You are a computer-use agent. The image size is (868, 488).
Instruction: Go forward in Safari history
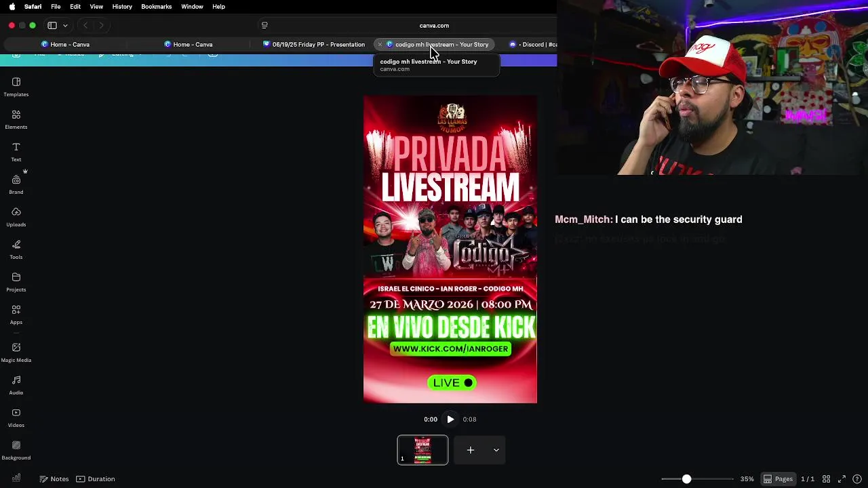[101, 26]
